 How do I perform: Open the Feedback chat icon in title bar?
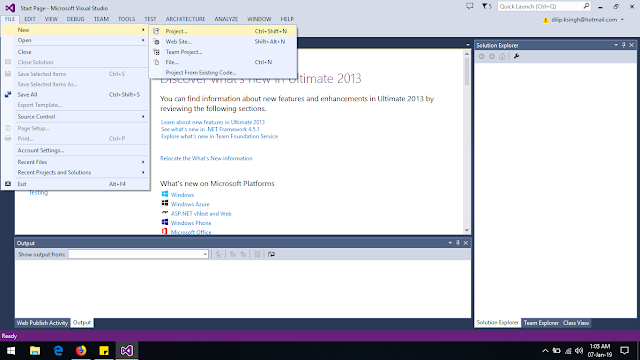pyautogui.click(x=470, y=6)
